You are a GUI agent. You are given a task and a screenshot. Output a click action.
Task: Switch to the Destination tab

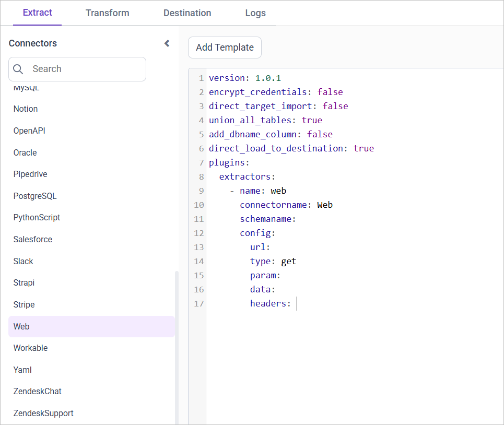[x=187, y=13]
